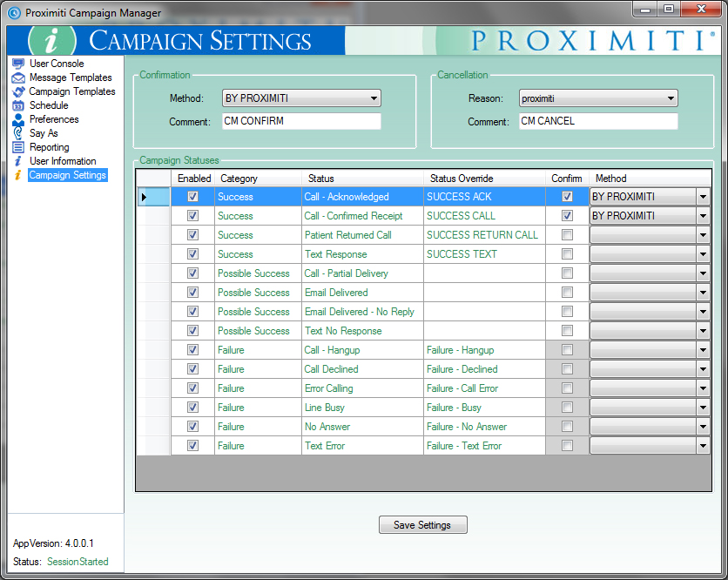Click the Email Delivered - No Reply status cell

point(362,312)
